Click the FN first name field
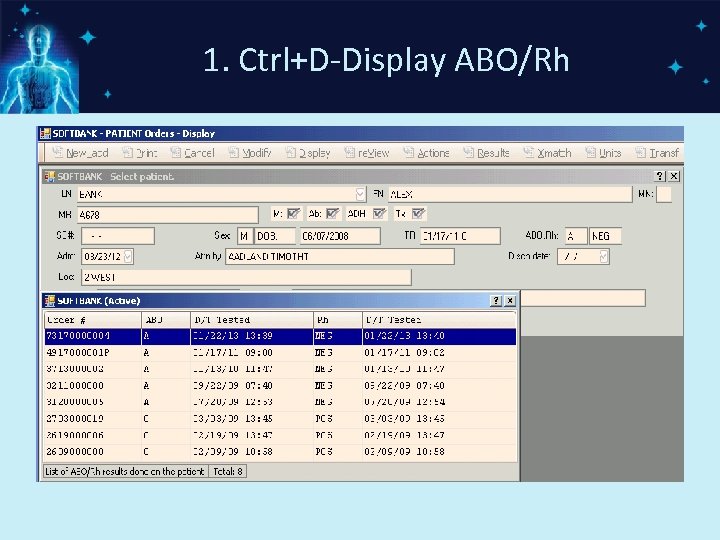 (x=510, y=194)
